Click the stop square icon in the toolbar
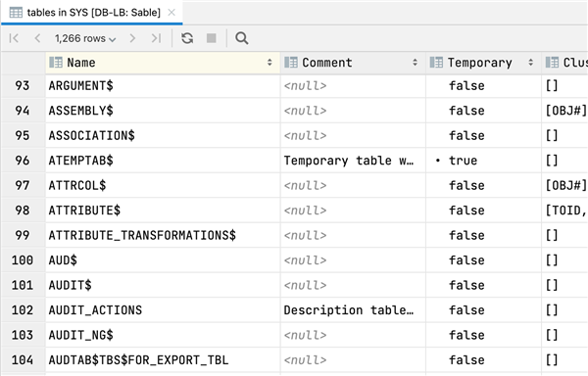The image size is (588, 376). [212, 38]
